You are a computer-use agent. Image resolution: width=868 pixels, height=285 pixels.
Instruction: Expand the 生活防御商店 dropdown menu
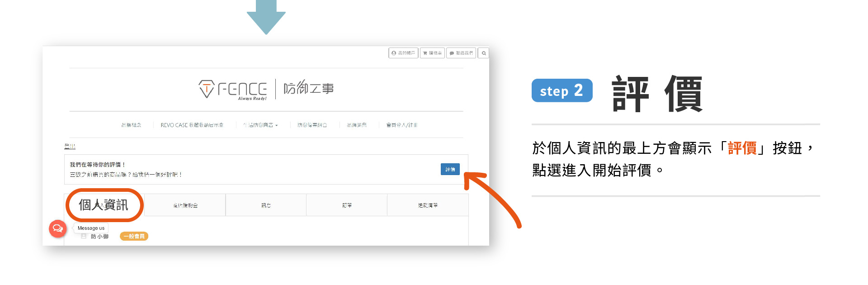pyautogui.click(x=260, y=125)
